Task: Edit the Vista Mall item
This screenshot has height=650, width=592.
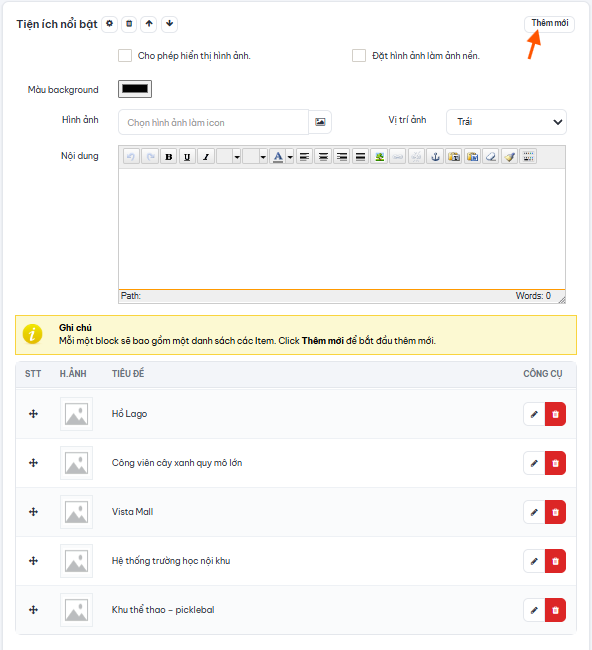Action: (x=534, y=512)
